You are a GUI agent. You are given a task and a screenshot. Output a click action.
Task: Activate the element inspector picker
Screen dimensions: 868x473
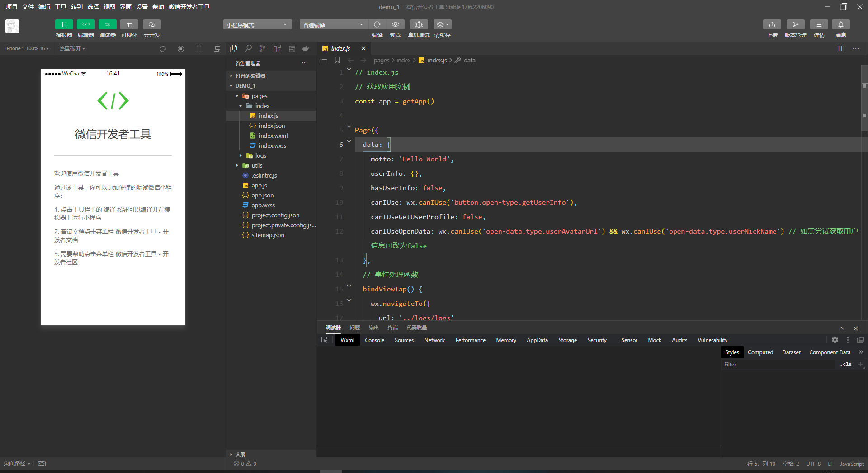pyautogui.click(x=325, y=340)
